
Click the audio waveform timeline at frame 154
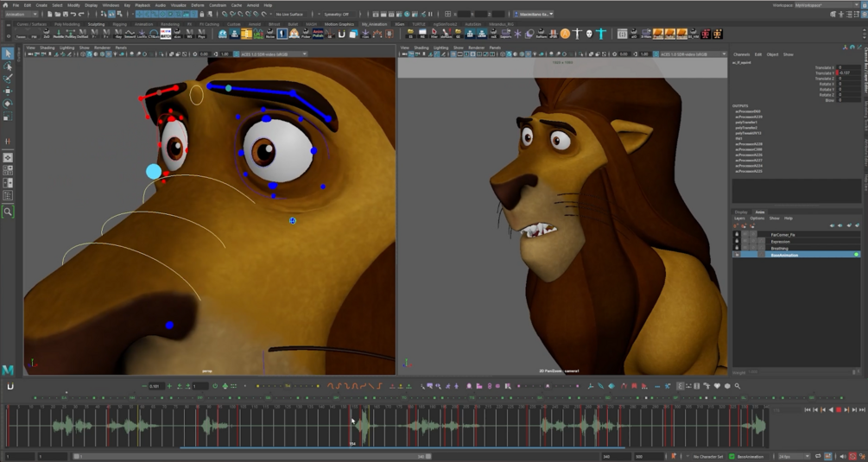pos(352,425)
